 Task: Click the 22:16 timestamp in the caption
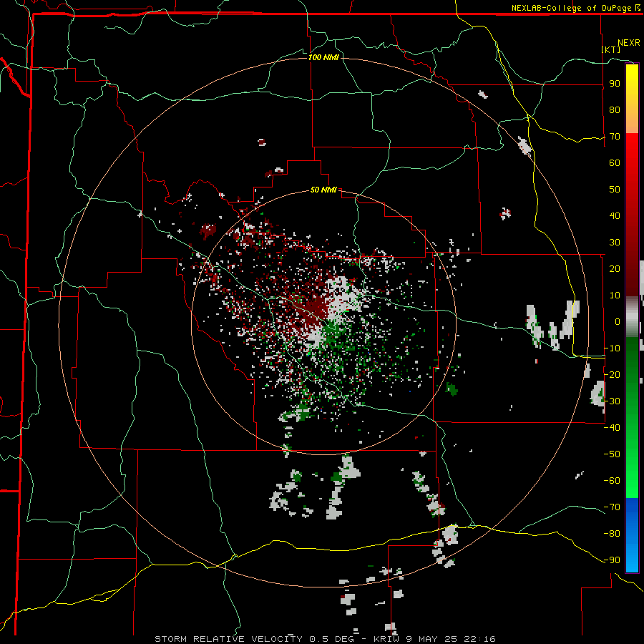pyautogui.click(x=479, y=639)
